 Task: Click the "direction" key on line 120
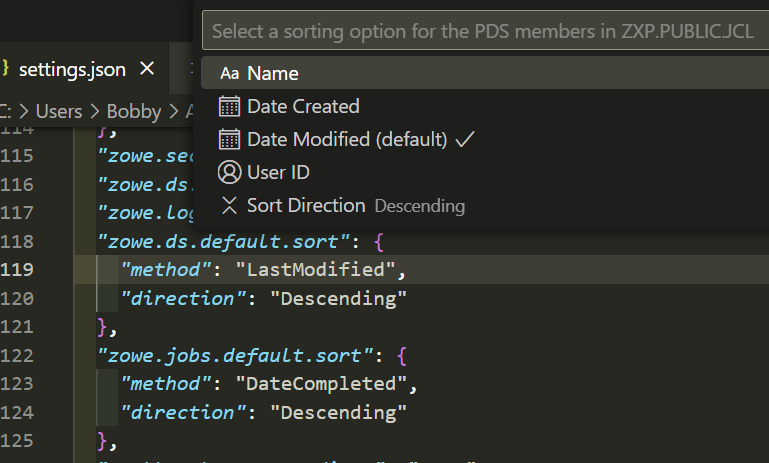(183, 298)
